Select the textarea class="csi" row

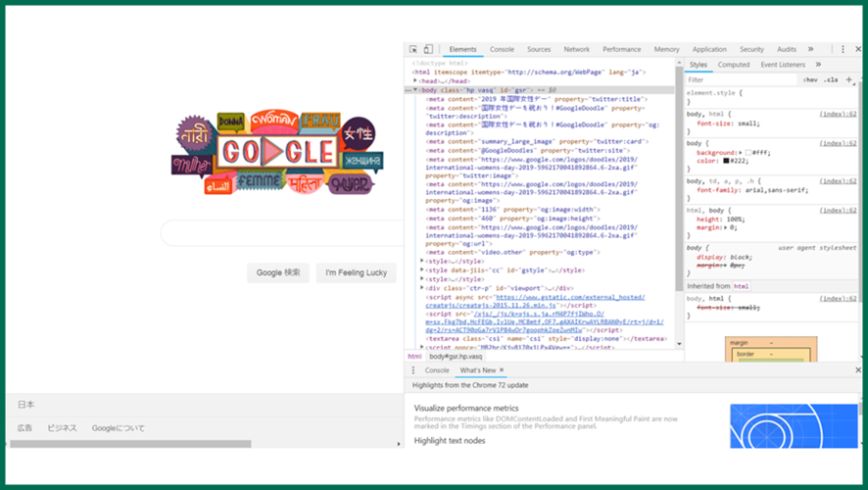coord(547,338)
